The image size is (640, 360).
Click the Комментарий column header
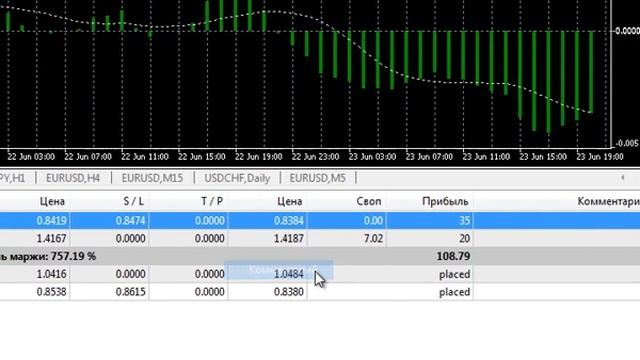click(608, 201)
